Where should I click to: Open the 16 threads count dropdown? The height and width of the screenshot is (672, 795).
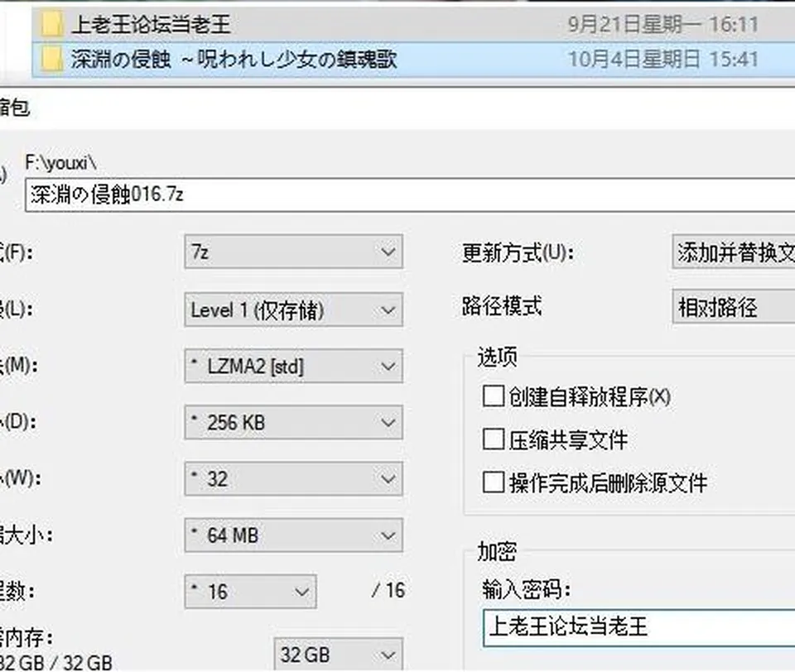[250, 592]
